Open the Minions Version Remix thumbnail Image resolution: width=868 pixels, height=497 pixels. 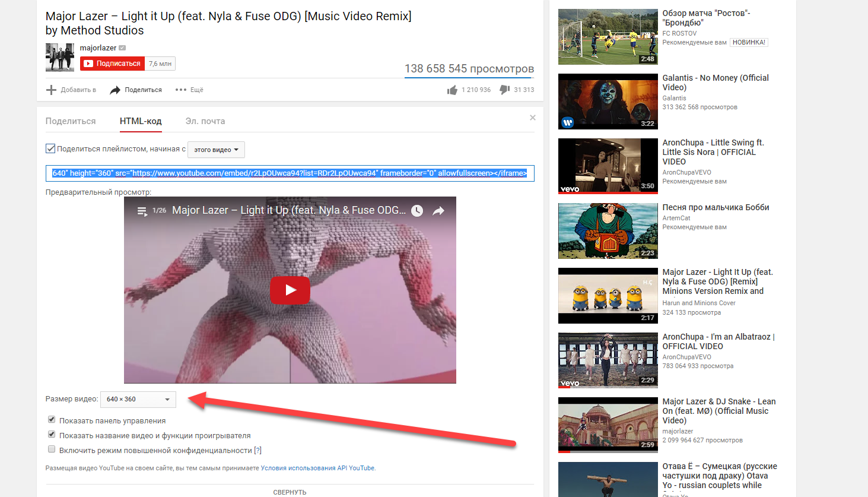pyautogui.click(x=608, y=296)
